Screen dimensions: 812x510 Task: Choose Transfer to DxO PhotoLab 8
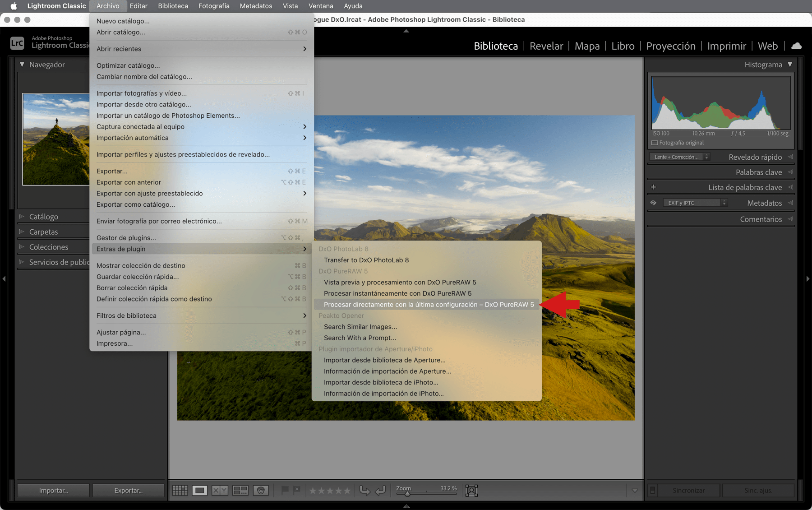[x=426, y=260]
